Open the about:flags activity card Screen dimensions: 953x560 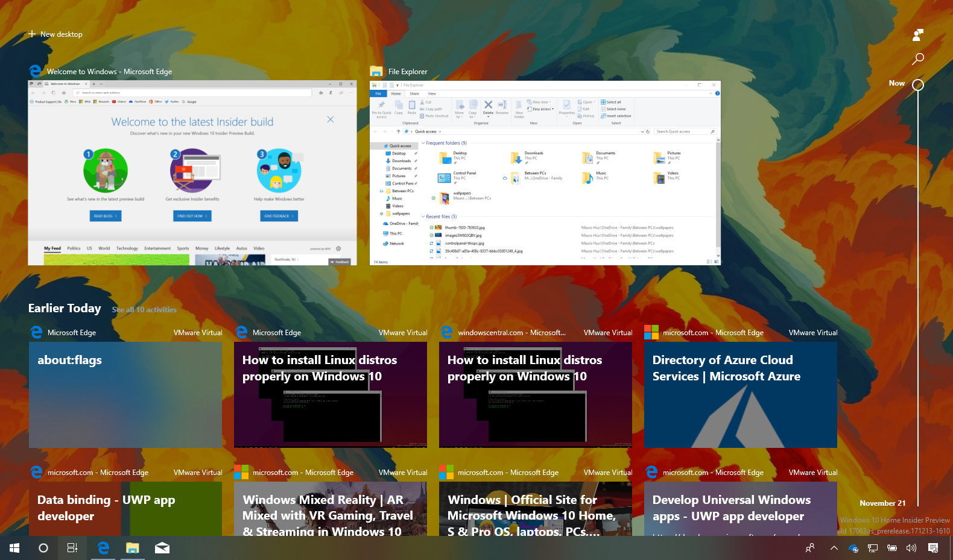125,395
